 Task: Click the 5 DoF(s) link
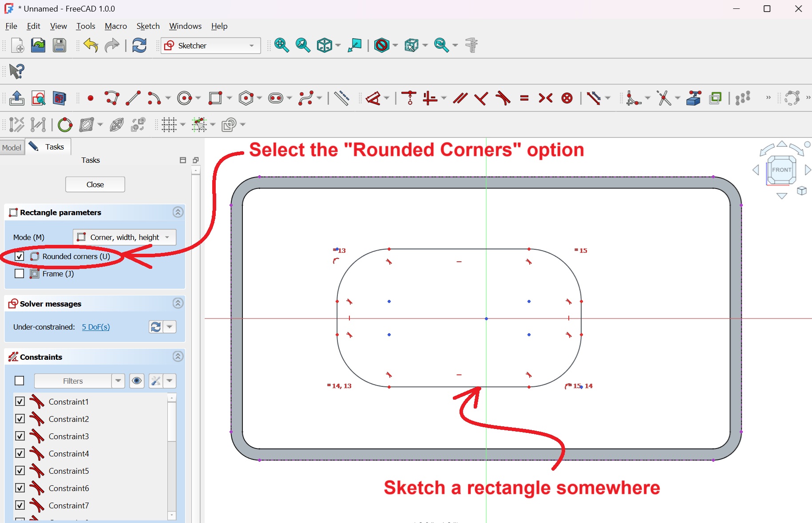[95, 327]
